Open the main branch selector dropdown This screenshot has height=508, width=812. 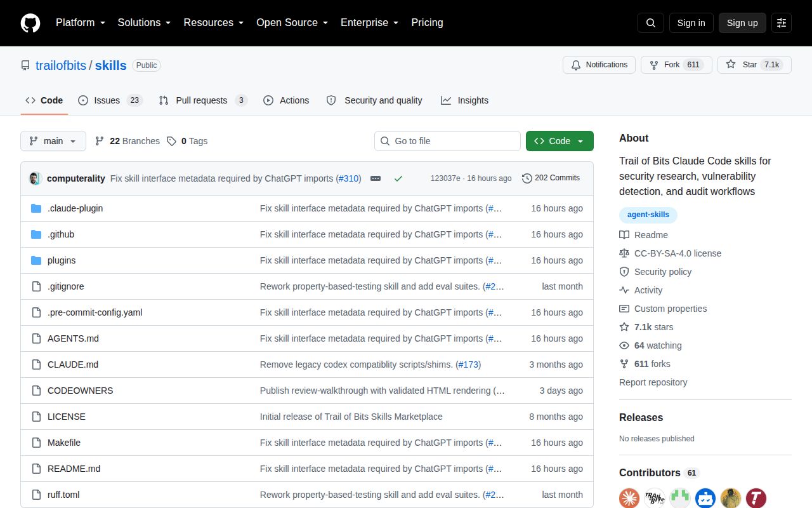(x=53, y=141)
